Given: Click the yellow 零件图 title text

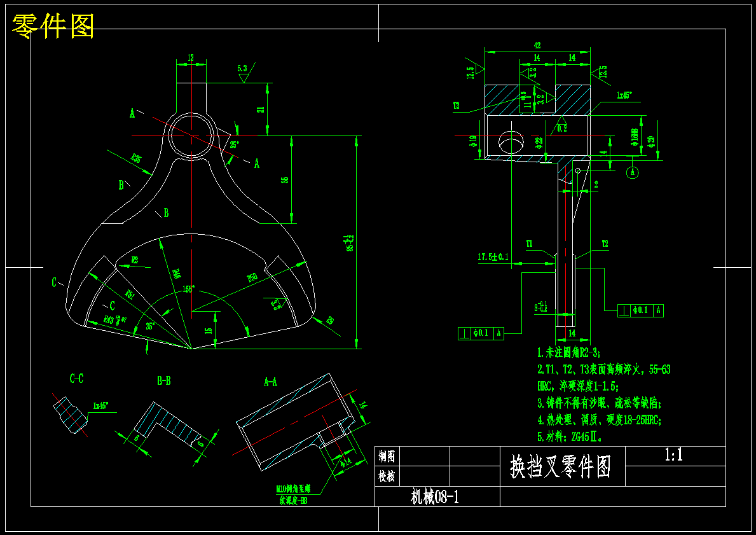Looking at the screenshot, I should click(53, 26).
